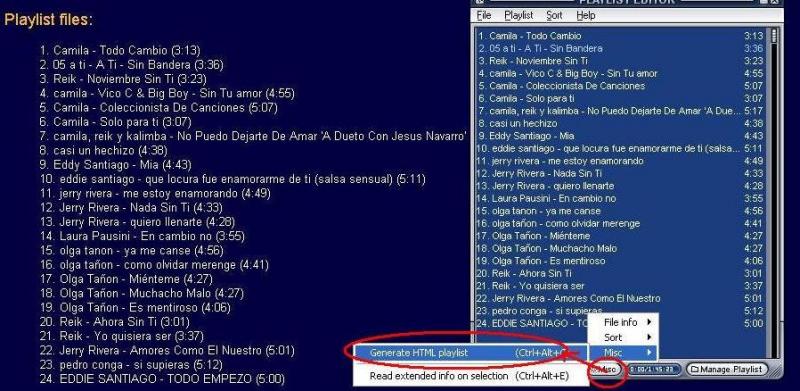Open the Sort menu in menu bar
800x391 pixels.
coord(554,15)
